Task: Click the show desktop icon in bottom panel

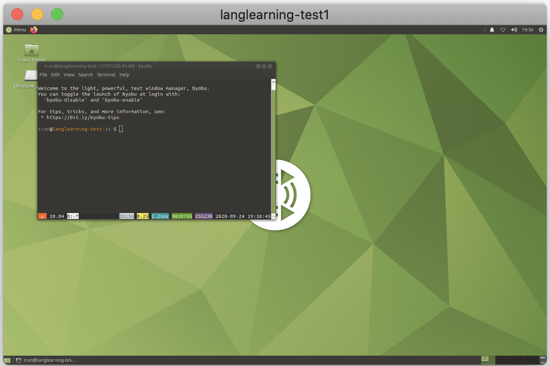Action: pyautogui.click(x=7, y=360)
